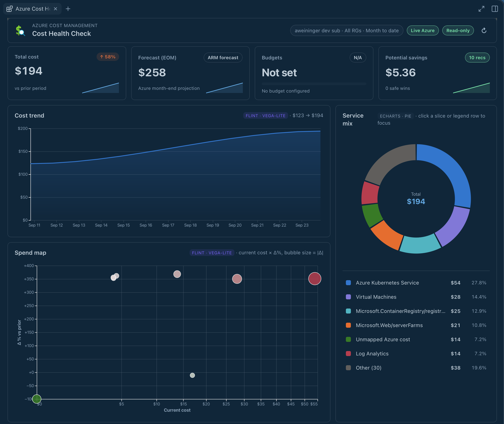Open a new tab with the plus icon
The image size is (504, 424).
[68, 9]
